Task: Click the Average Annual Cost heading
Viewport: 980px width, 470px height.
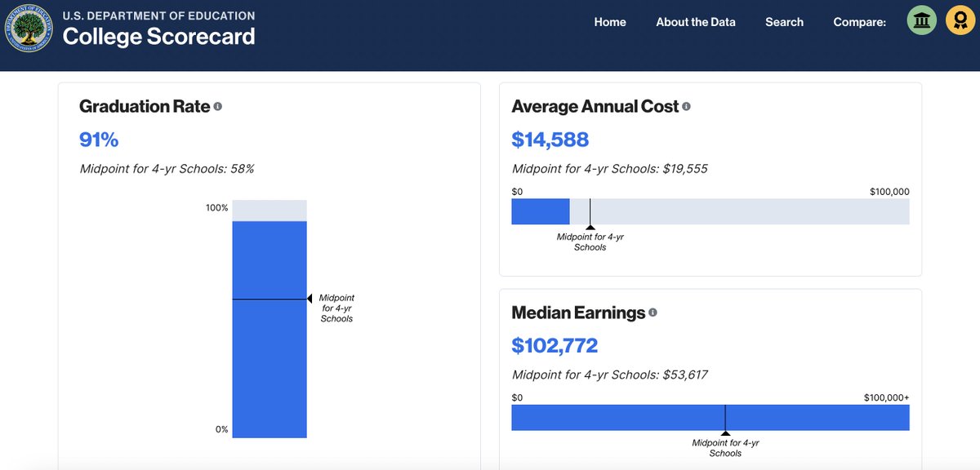Action: 595,107
